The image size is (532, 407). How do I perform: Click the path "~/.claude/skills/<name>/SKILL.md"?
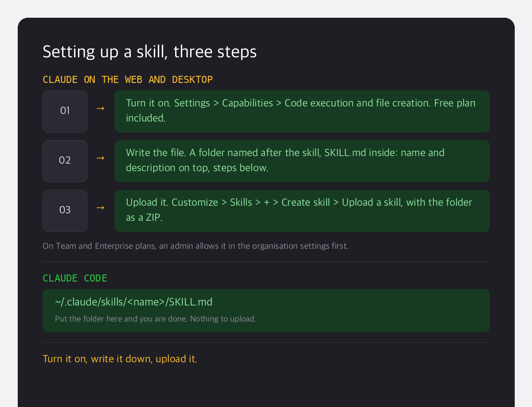[134, 302]
